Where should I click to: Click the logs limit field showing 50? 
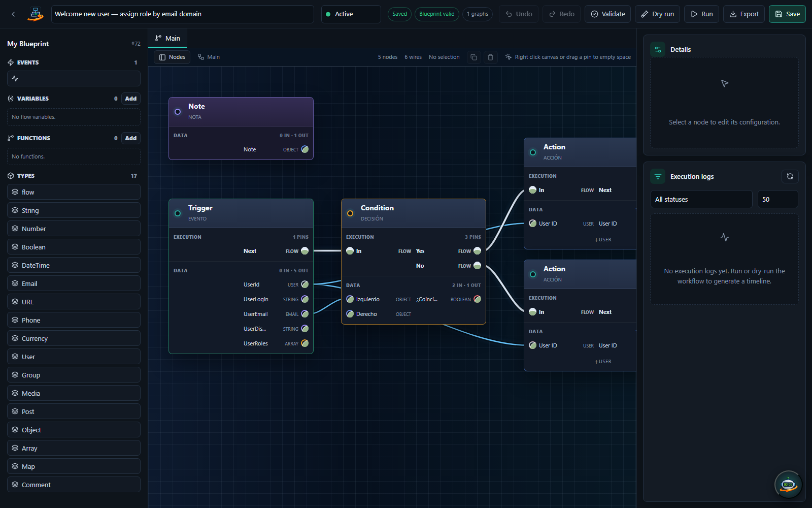778,199
